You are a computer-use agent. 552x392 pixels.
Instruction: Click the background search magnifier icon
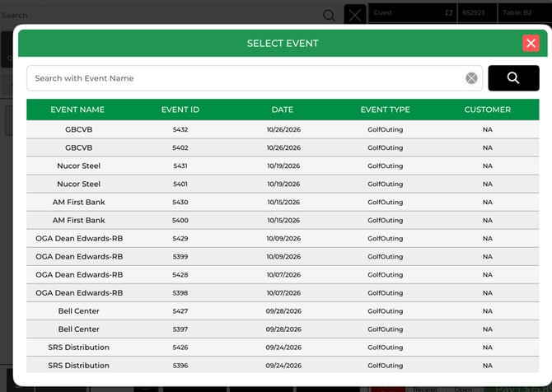[329, 15]
